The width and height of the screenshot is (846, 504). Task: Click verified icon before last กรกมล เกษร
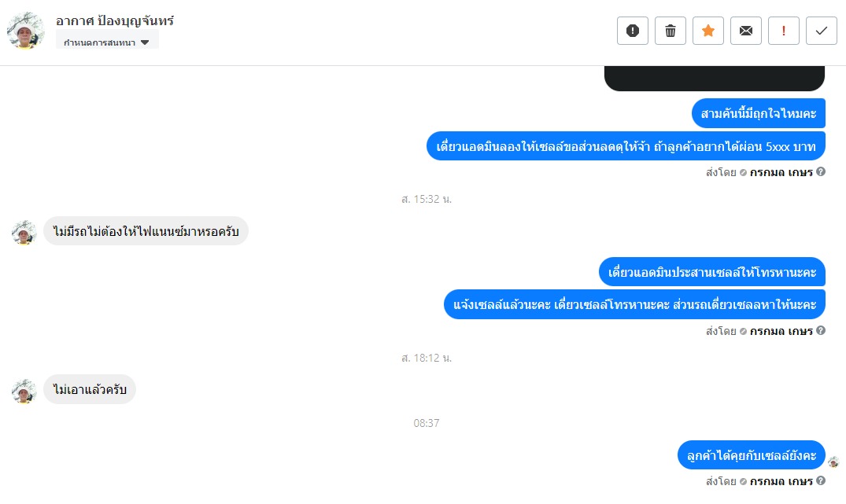(743, 481)
